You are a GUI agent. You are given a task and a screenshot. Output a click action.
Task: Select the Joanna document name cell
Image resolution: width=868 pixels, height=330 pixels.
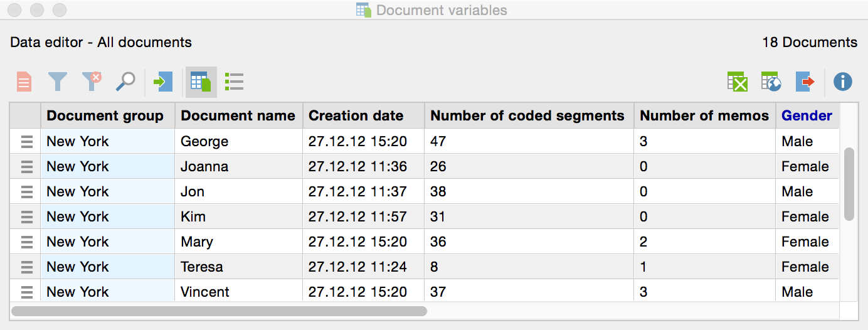click(238, 167)
